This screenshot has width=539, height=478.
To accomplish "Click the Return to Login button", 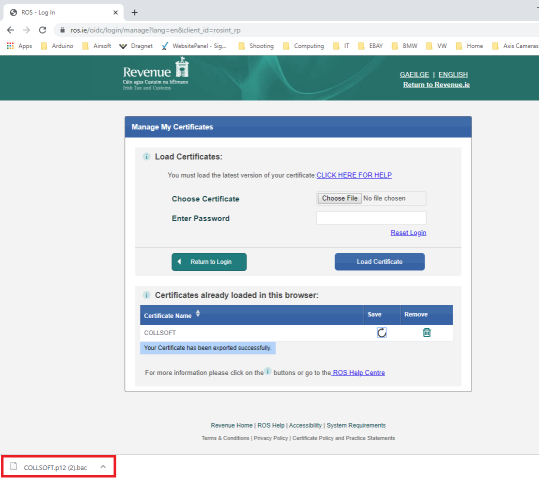I will click(209, 262).
